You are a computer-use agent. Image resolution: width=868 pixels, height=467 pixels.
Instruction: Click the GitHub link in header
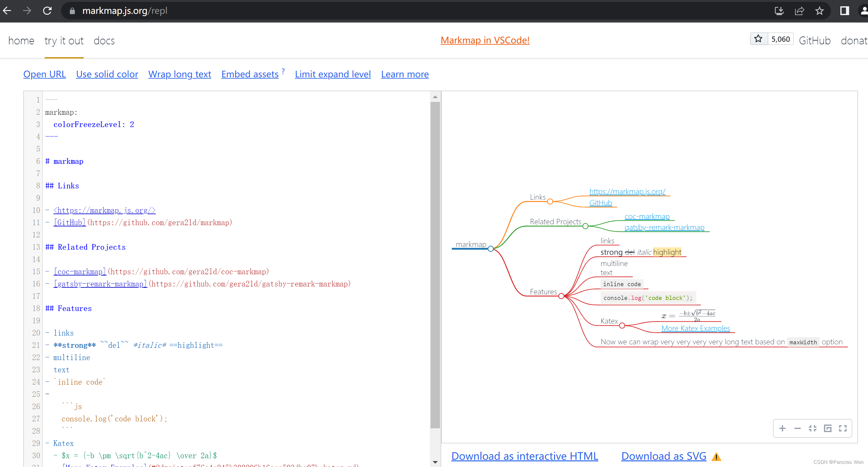815,40
